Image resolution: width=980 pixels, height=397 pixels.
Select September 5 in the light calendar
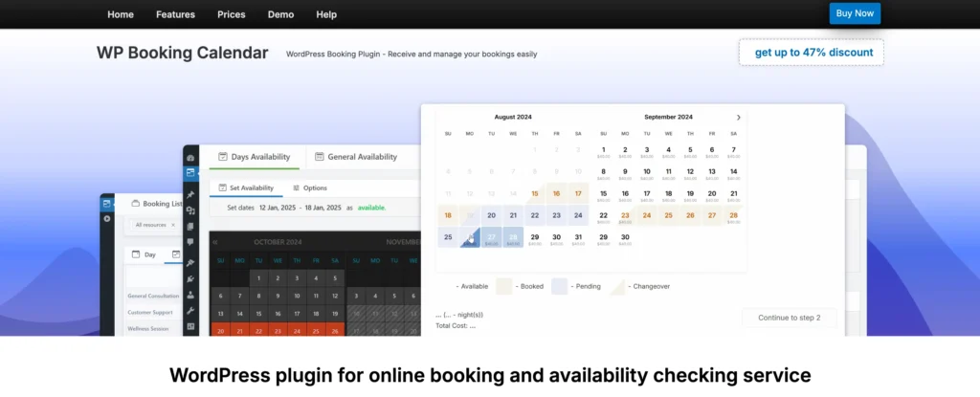tap(690, 152)
